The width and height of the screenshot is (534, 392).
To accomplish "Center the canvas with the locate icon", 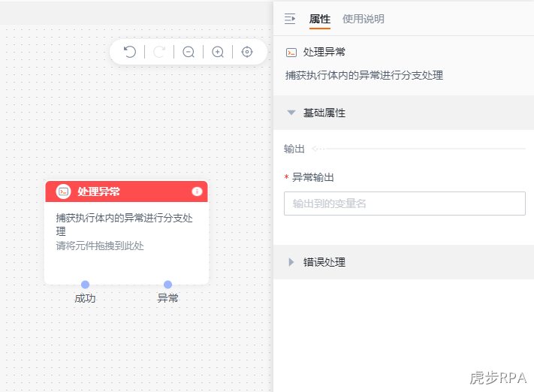I will [247, 52].
